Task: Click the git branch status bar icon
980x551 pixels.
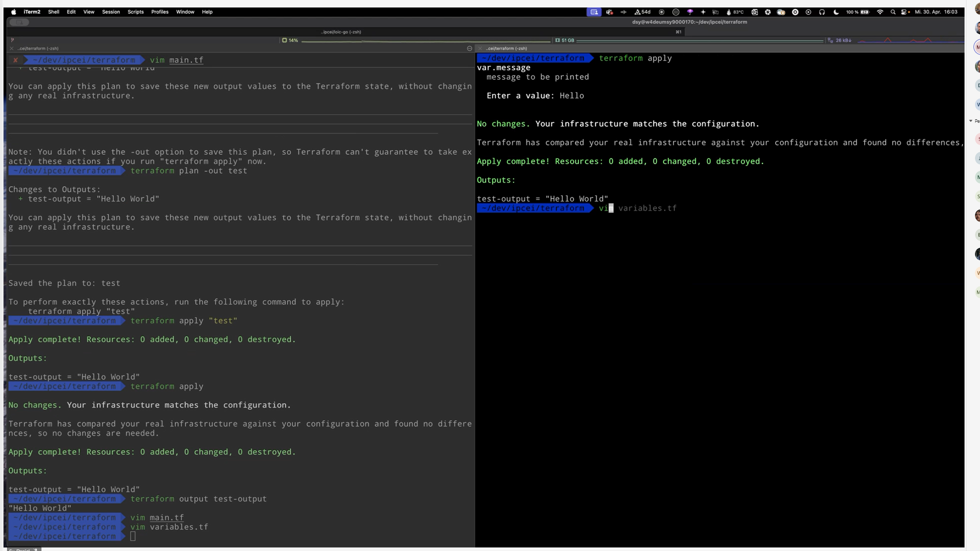Action: point(12,40)
